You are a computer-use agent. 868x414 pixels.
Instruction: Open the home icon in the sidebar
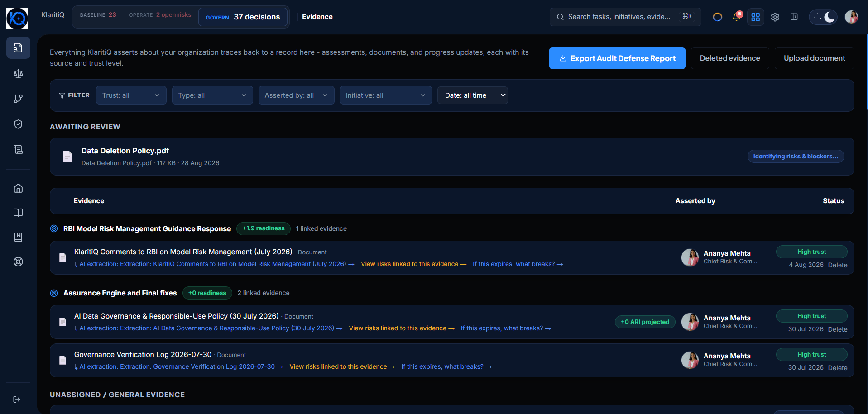(x=18, y=188)
